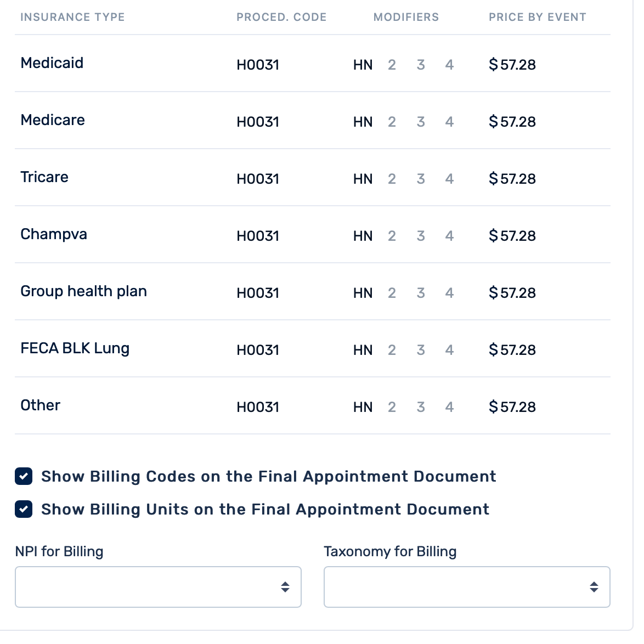Click the Price By Event column header
The image size is (644, 644).
(x=537, y=17)
